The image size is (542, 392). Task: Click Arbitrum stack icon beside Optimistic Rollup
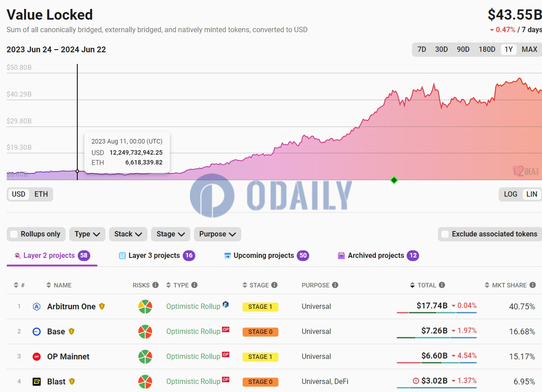(226, 304)
